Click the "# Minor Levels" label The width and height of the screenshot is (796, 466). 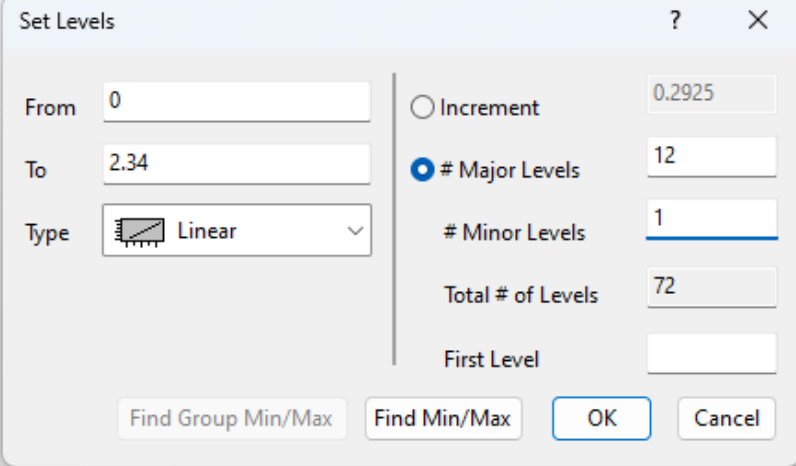point(514,233)
